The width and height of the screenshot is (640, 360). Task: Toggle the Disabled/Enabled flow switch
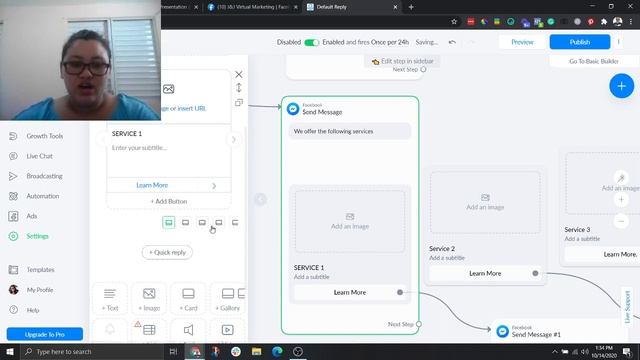[311, 42]
